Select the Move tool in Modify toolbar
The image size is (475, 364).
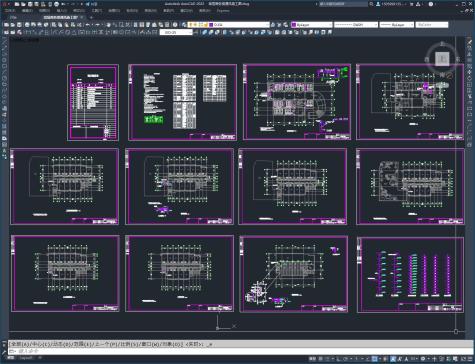[470, 72]
